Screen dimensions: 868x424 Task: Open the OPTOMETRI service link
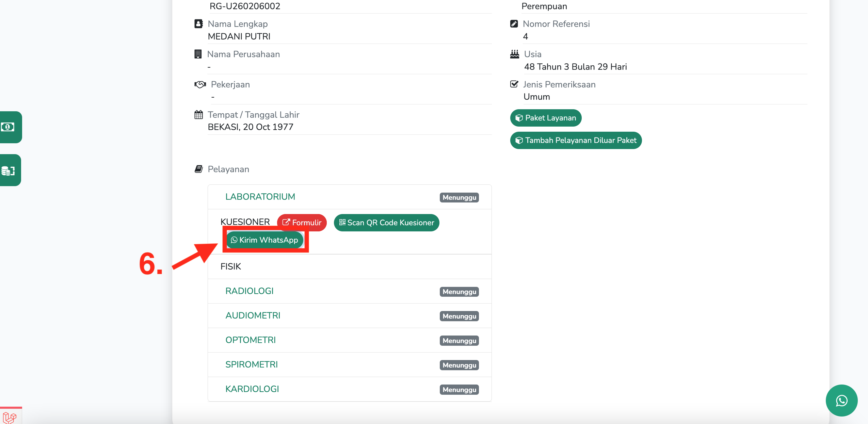click(250, 340)
